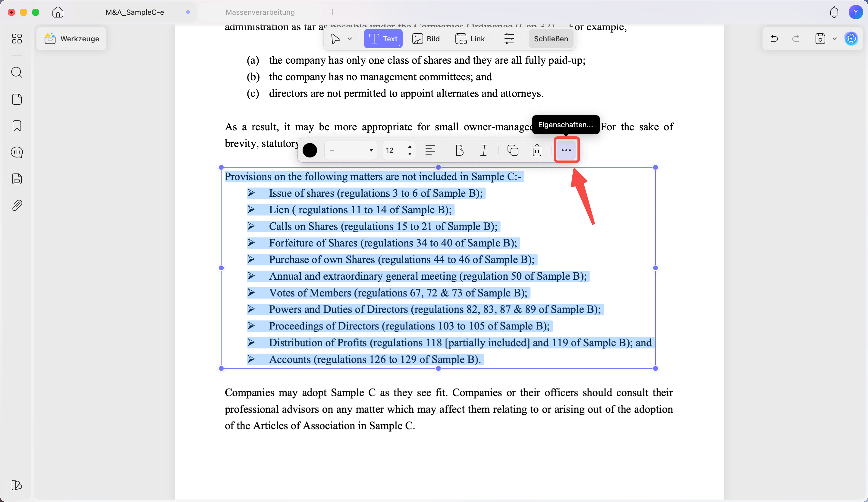
Task: Open the thumbnails grid panel
Action: [17, 39]
